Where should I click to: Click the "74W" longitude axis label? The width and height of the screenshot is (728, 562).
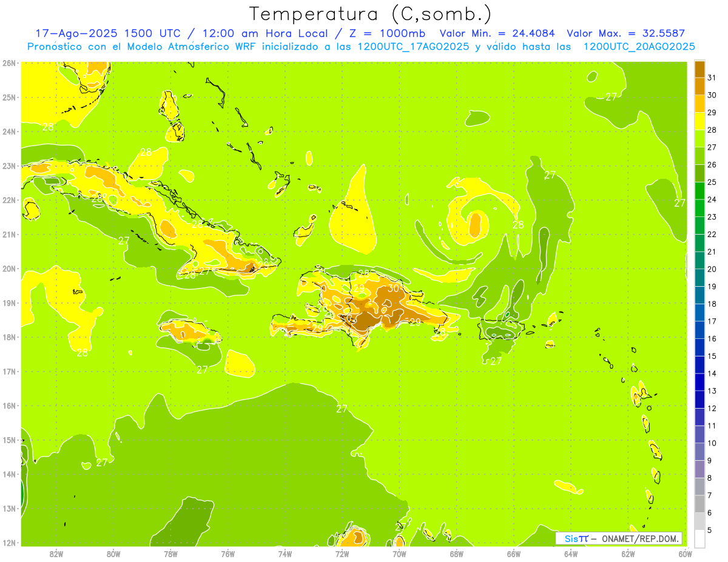coord(285,554)
